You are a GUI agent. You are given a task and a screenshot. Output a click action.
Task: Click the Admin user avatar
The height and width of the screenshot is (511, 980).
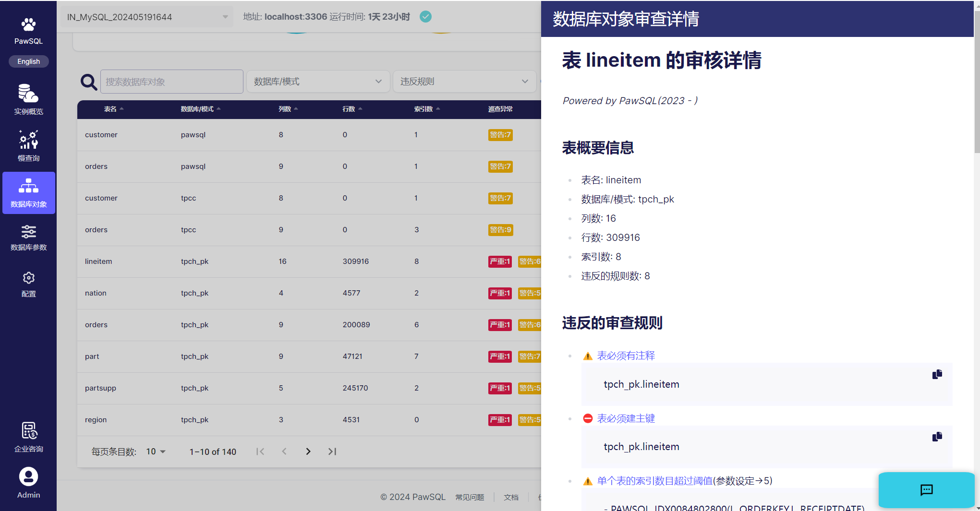tap(28, 477)
